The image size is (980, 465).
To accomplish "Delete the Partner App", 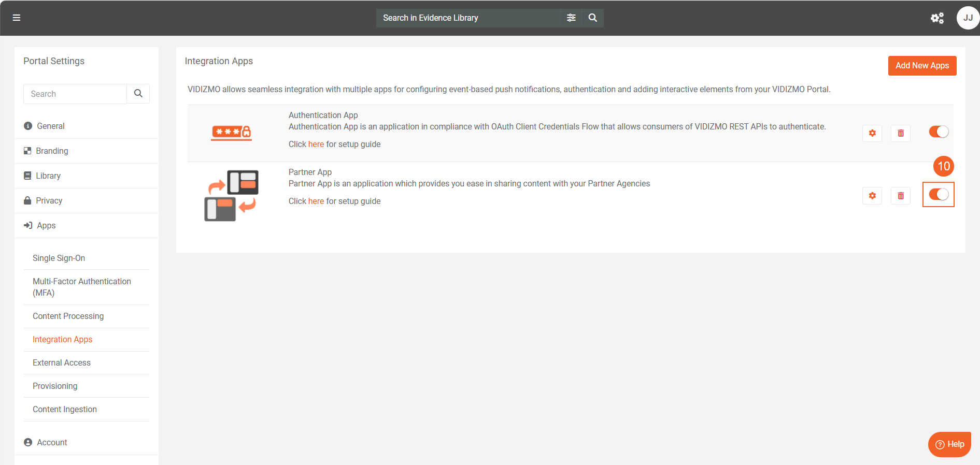I will [901, 196].
